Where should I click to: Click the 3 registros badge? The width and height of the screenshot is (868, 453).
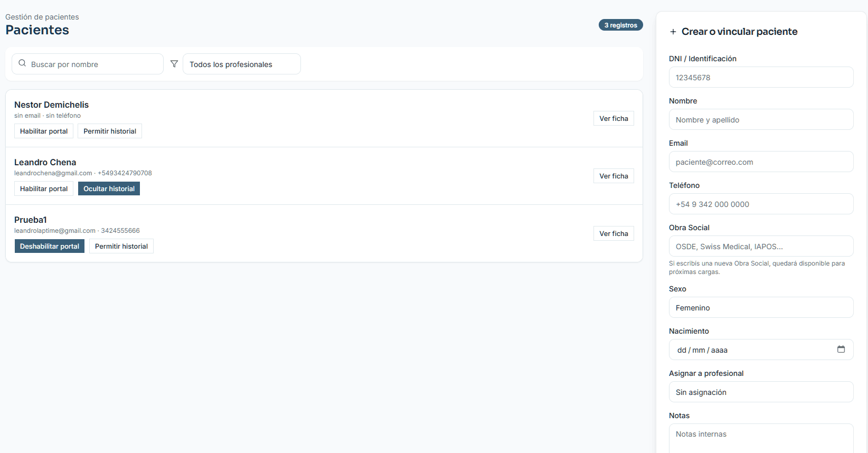click(x=620, y=25)
